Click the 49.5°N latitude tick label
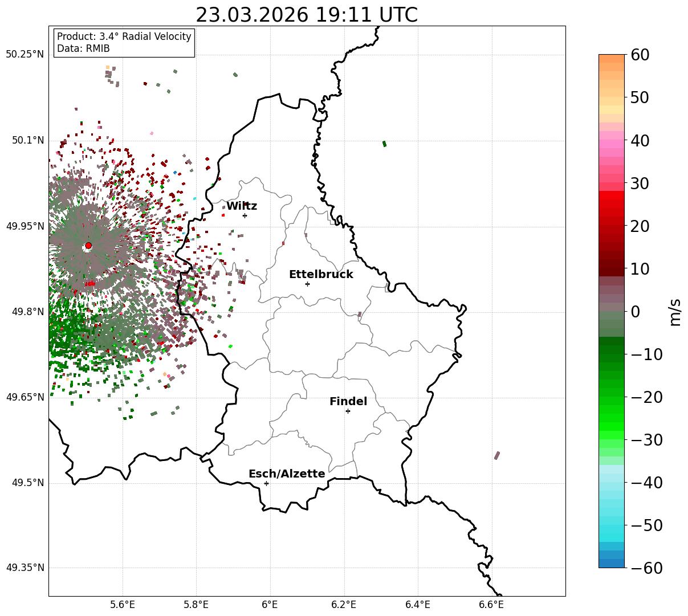Viewport: 688px width, 616px height. (x=27, y=483)
